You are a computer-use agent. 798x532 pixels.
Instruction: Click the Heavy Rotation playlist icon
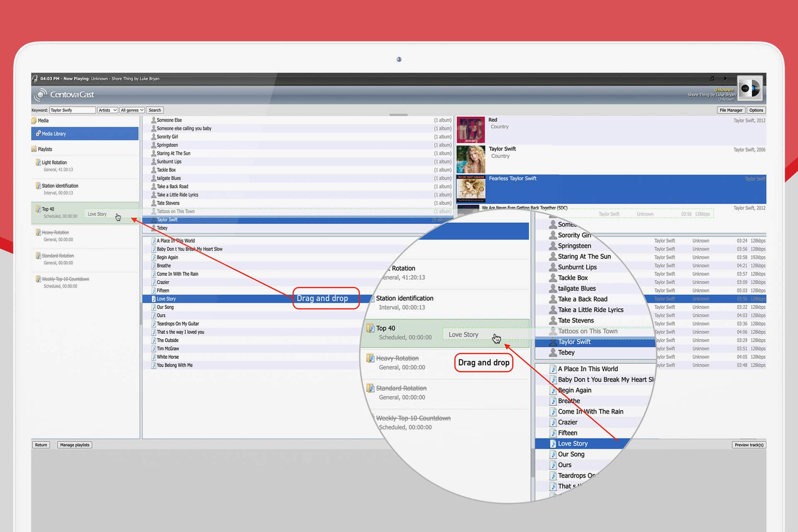tap(38, 232)
